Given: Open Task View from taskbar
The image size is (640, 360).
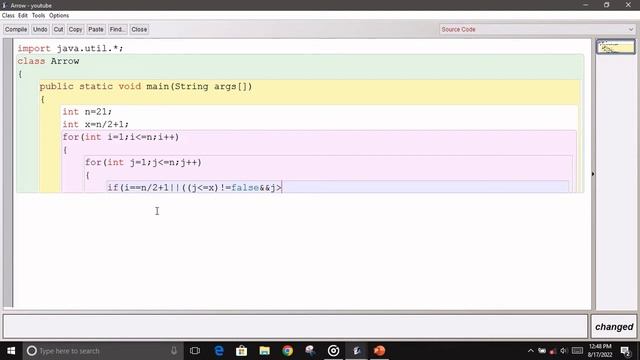Looking at the screenshot, I should point(195,351).
